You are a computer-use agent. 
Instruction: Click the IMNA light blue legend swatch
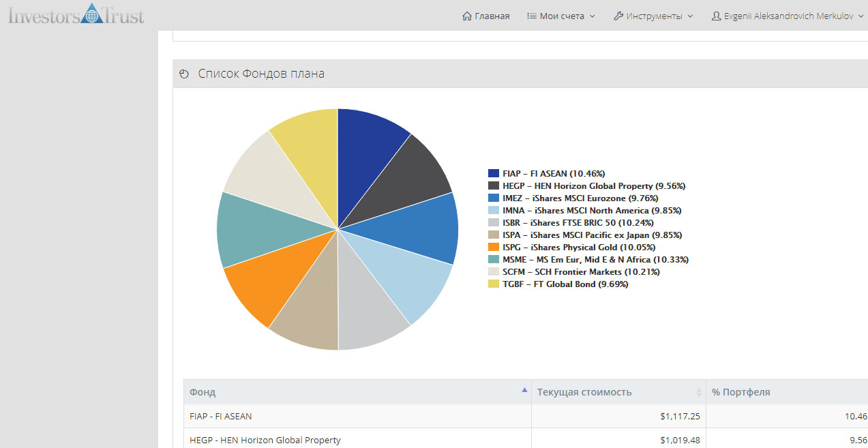(494, 211)
